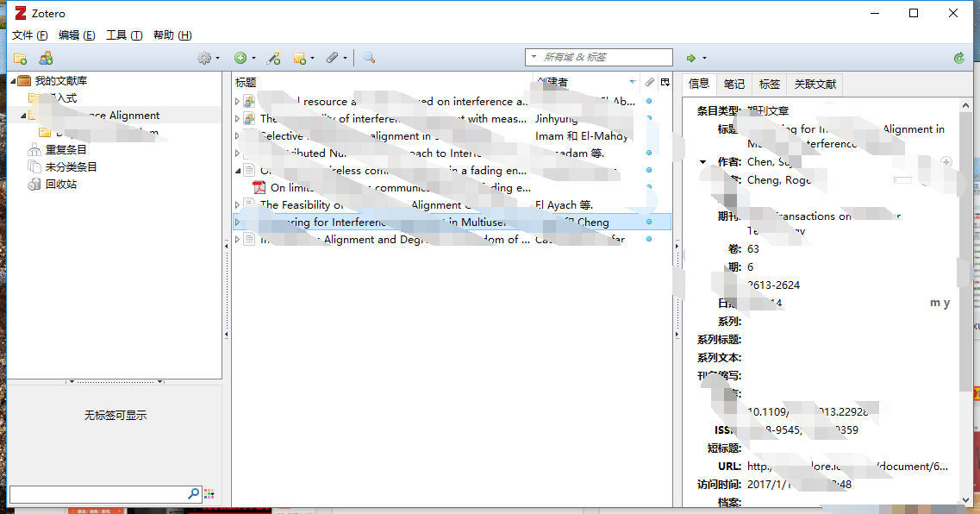Click the attachment paperclip column header
980x514 pixels.
point(649,82)
